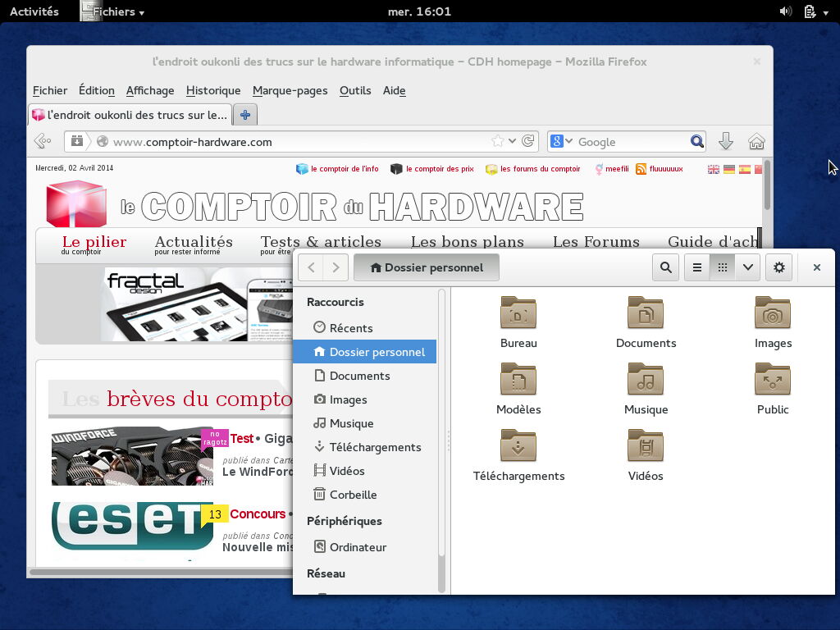The height and width of the screenshot is (630, 840).
Task: Open a new tab with the plus button
Action: tap(245, 115)
